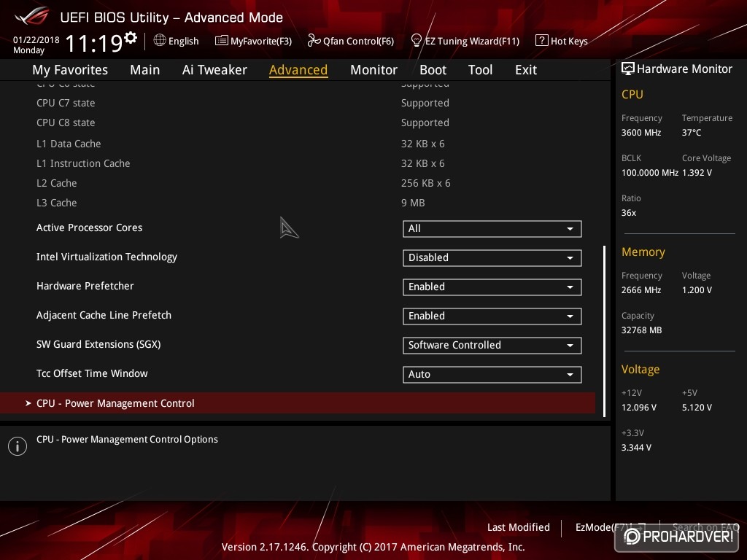
Task: Click the 37°C temperature value
Action: (692, 133)
